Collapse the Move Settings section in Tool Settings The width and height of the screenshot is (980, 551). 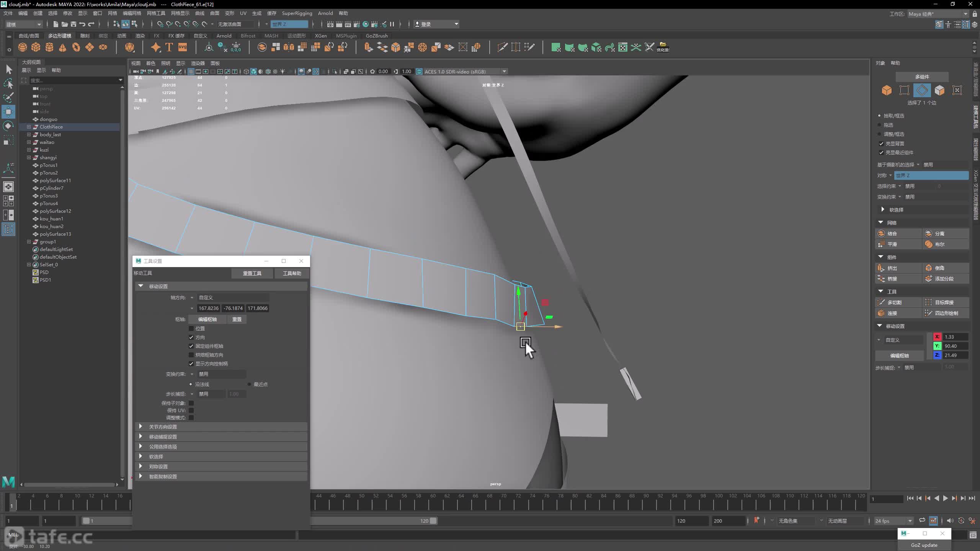140,286
